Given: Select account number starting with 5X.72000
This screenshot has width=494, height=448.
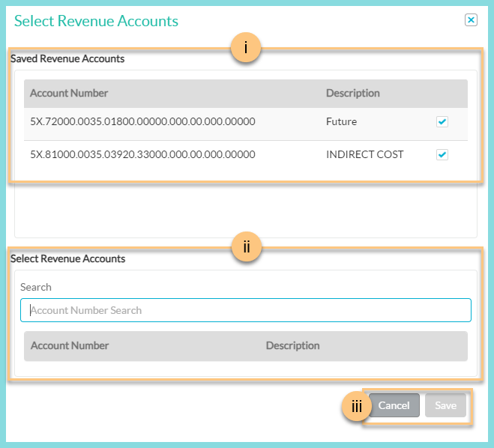Looking at the screenshot, I should (142, 121).
